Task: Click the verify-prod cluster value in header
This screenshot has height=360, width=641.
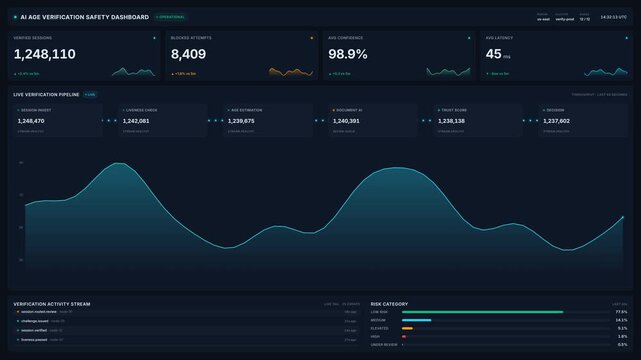Action: [x=565, y=19]
